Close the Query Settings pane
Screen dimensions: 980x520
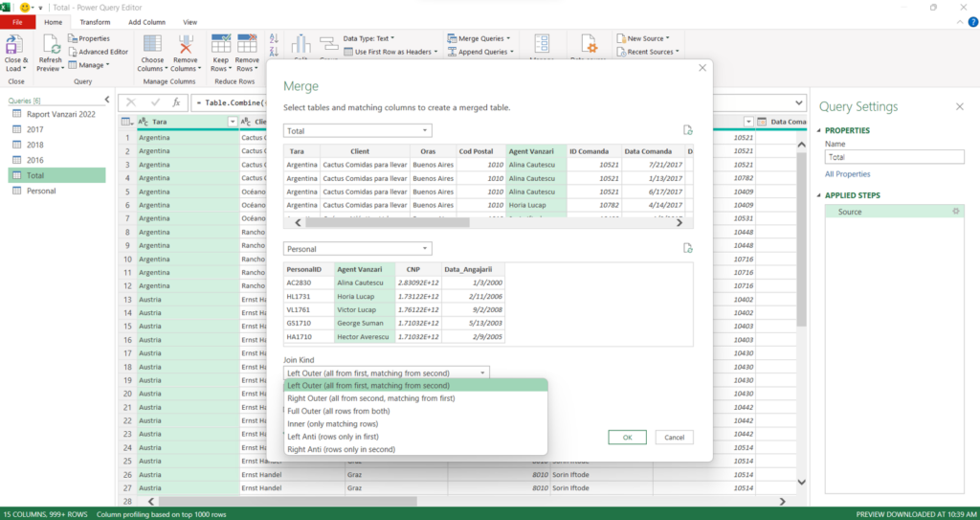coord(959,107)
